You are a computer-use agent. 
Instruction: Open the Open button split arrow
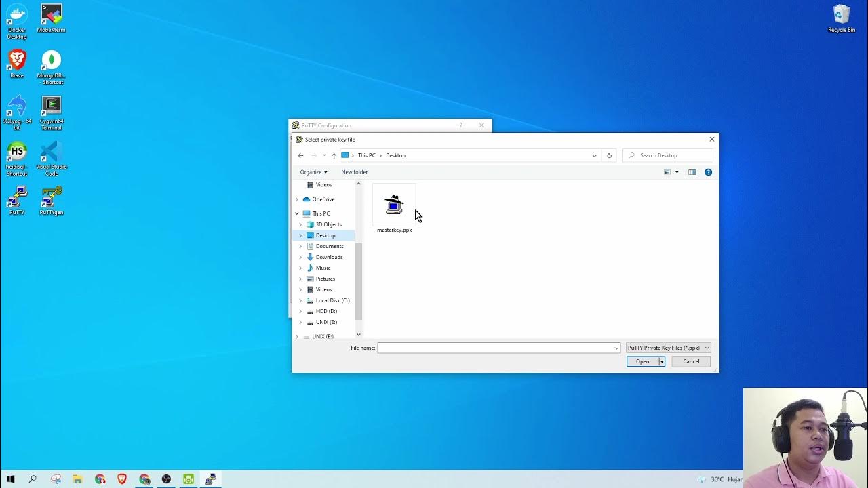click(x=662, y=361)
